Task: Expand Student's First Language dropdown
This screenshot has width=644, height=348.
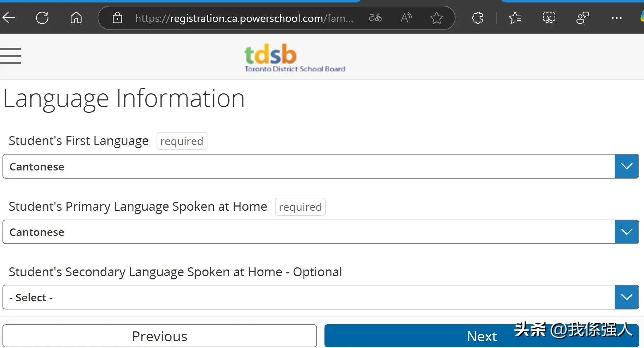Action: click(626, 166)
